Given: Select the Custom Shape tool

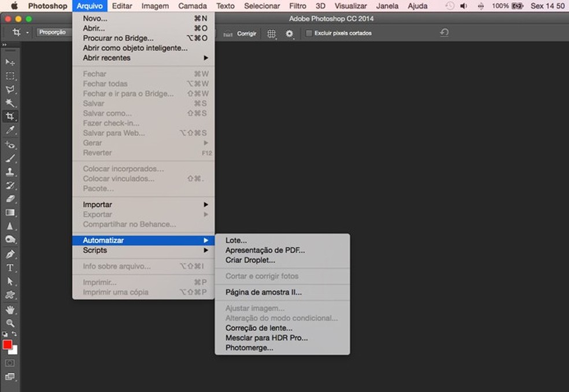Looking at the screenshot, I should pos(10,295).
